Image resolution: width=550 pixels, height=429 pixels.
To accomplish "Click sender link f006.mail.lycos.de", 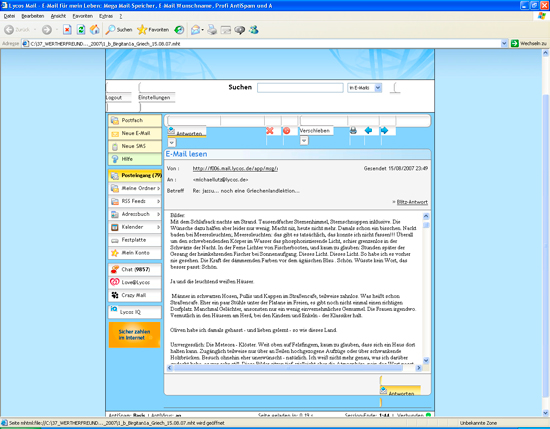I will click(x=235, y=169).
